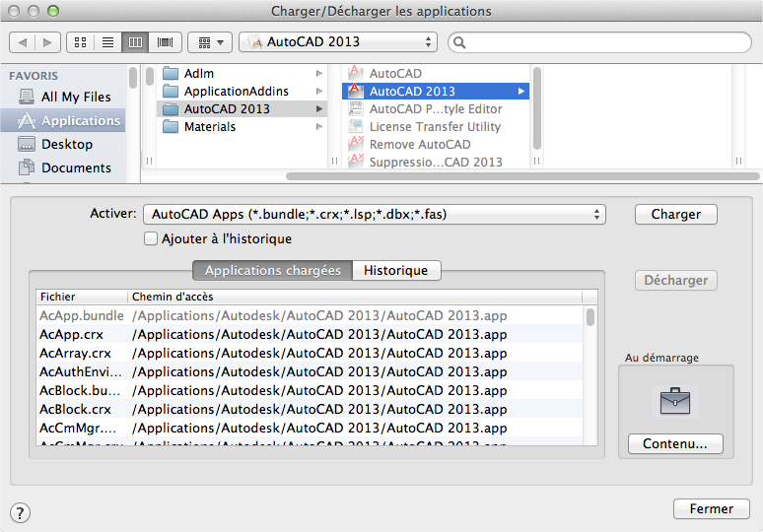Switch to icon view mode
This screenshot has height=532, width=763.
[x=80, y=42]
